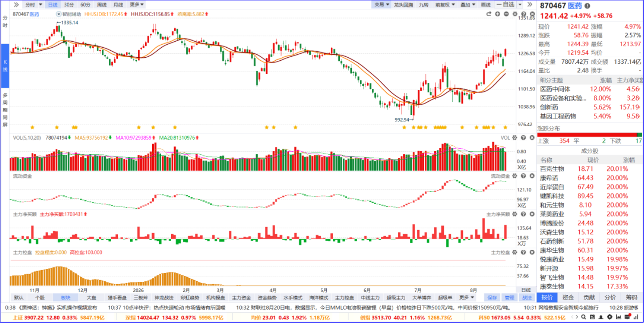
Task: Click the share arrow icon above the K-line chart
Action: tap(489, 14)
